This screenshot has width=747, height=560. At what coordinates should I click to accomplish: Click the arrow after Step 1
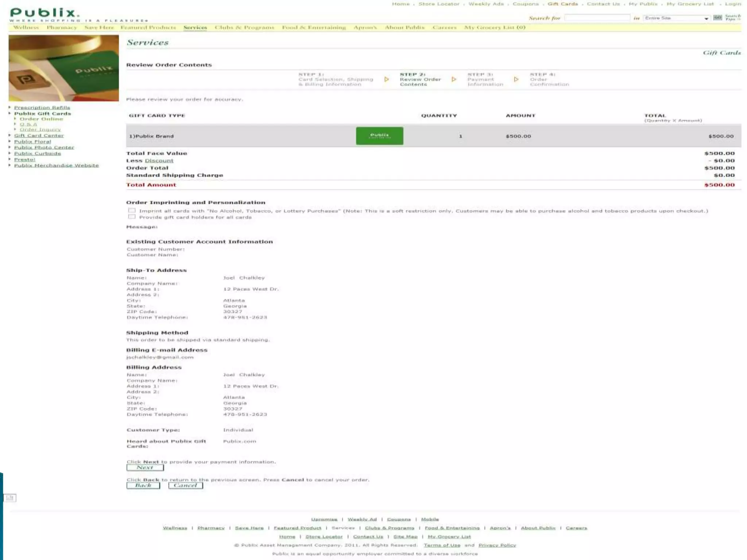387,79
